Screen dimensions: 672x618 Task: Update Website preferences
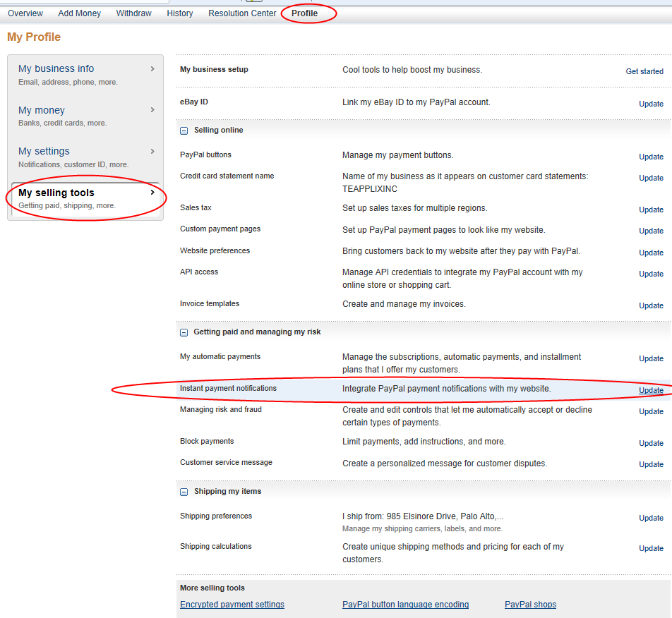coord(651,253)
